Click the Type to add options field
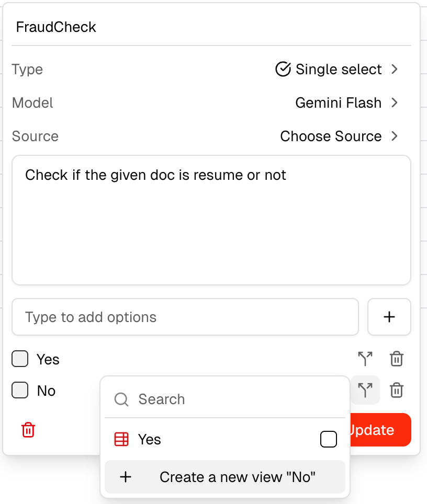Viewport: 427px width, 504px height. point(185,317)
